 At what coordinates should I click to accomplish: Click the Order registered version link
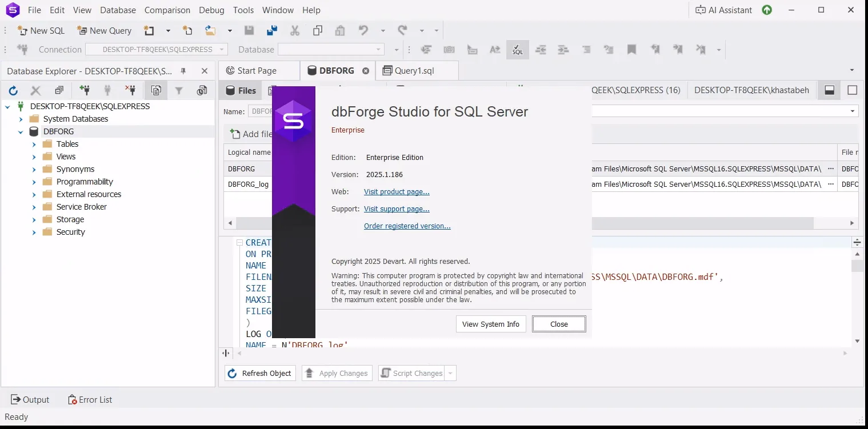point(407,226)
